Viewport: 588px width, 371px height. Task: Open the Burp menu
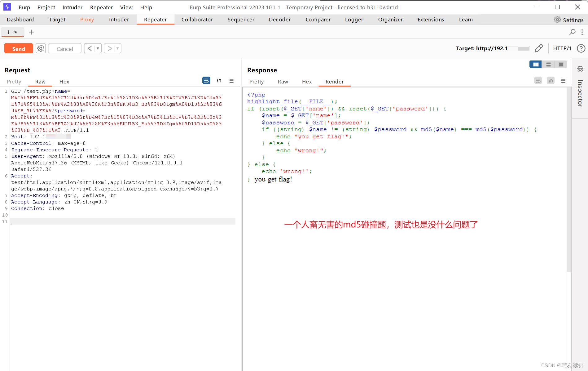coord(24,7)
